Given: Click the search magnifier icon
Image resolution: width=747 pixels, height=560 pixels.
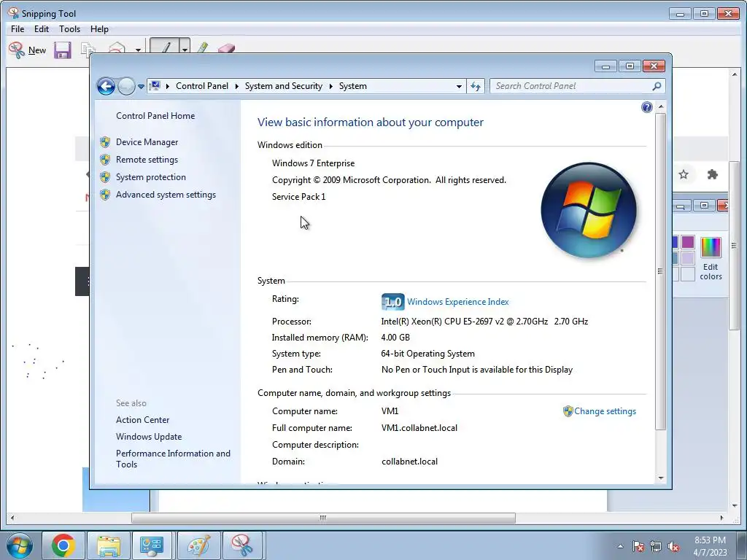Looking at the screenshot, I should [657, 86].
